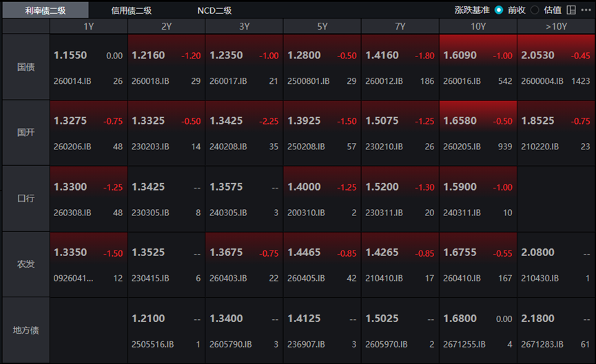
Task: Open bond code 210430.IB
Action: click(x=540, y=279)
